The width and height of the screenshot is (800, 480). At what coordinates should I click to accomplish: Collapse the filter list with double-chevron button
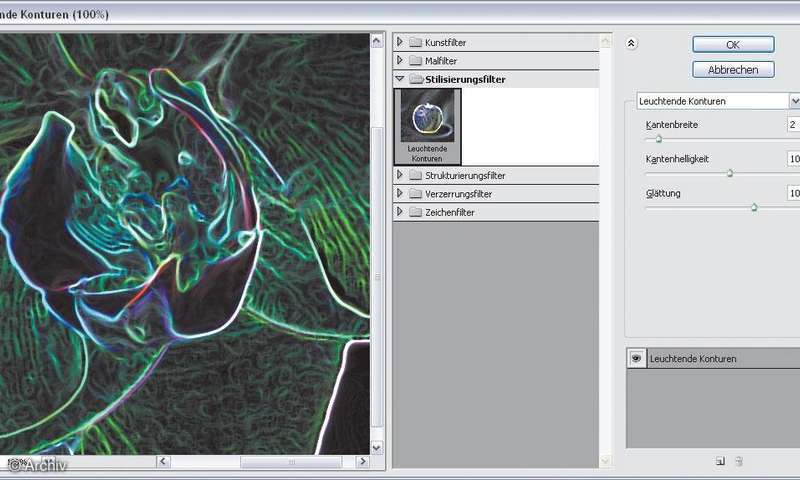tap(631, 43)
